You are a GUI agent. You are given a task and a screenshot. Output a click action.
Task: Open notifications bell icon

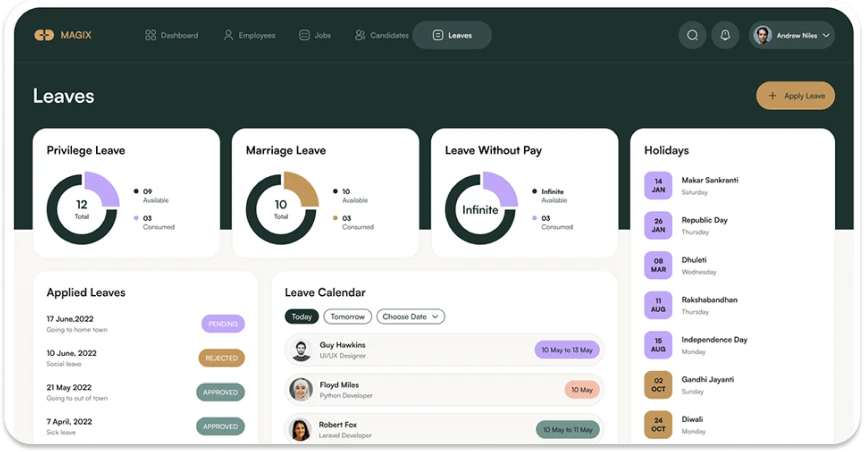coord(725,35)
